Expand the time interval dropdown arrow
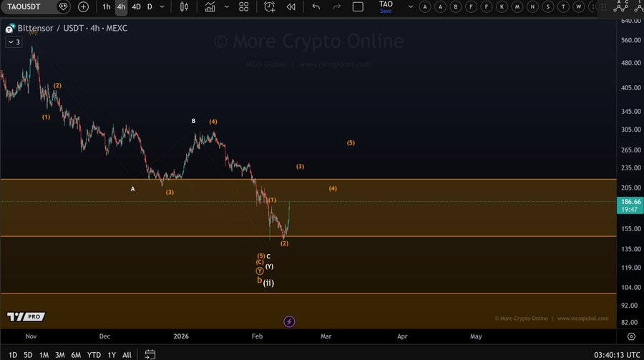 tap(162, 7)
